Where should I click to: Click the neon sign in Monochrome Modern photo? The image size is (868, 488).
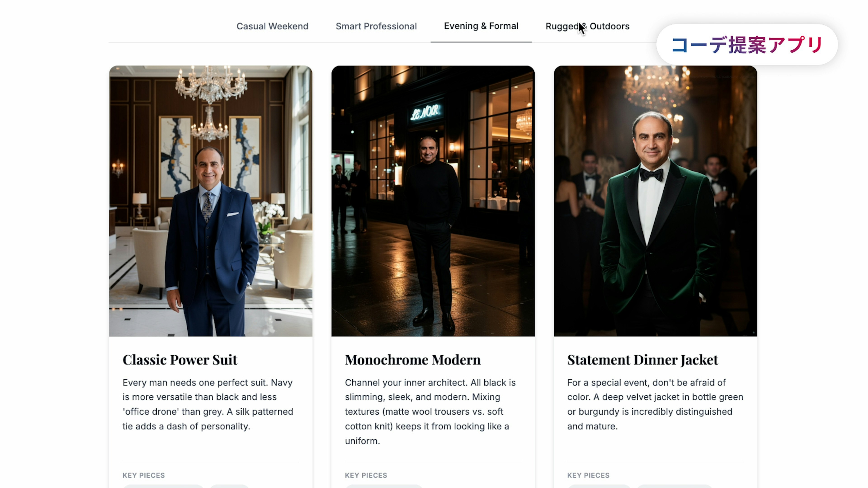[x=425, y=112]
